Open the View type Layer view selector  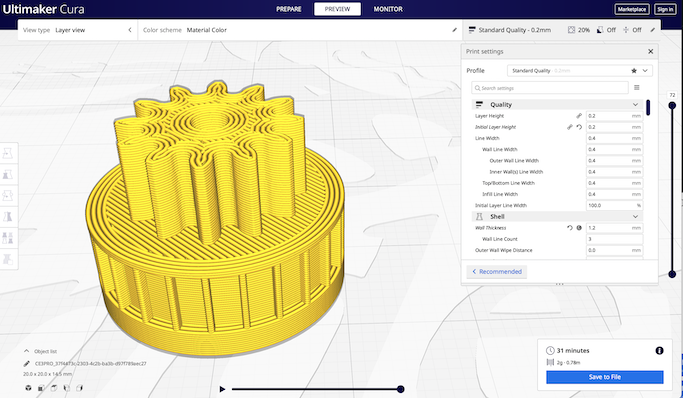coord(78,30)
